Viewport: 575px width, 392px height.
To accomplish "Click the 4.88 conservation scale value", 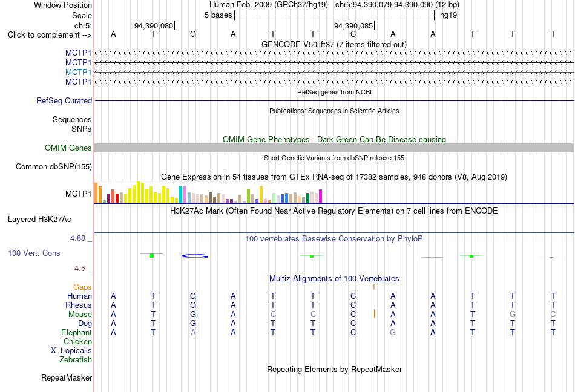I will pos(78,238).
